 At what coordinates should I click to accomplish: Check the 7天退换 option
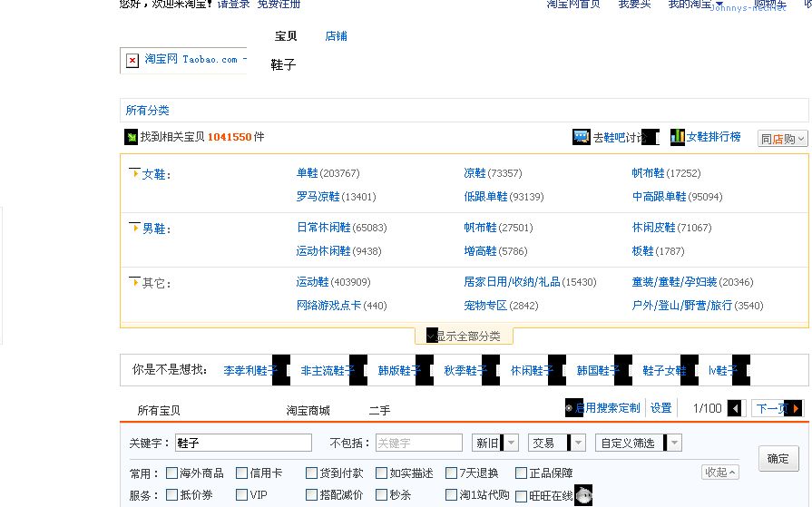coord(452,473)
